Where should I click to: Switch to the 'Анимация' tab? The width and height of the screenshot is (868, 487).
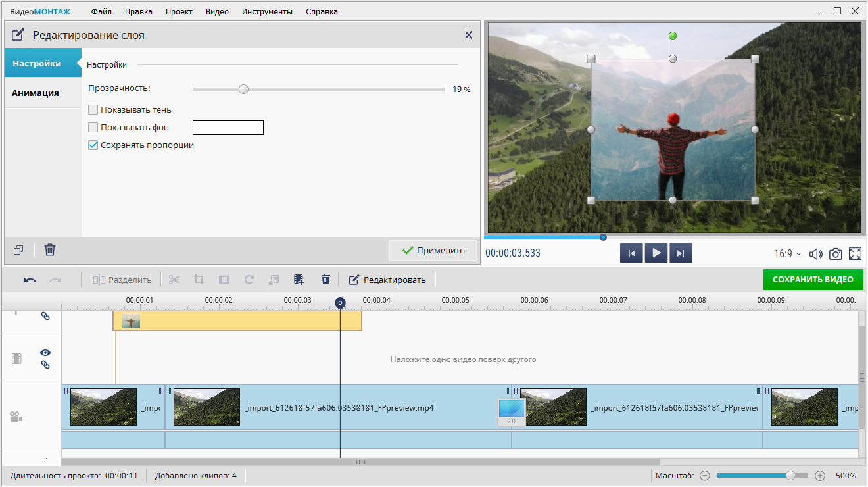(x=36, y=93)
